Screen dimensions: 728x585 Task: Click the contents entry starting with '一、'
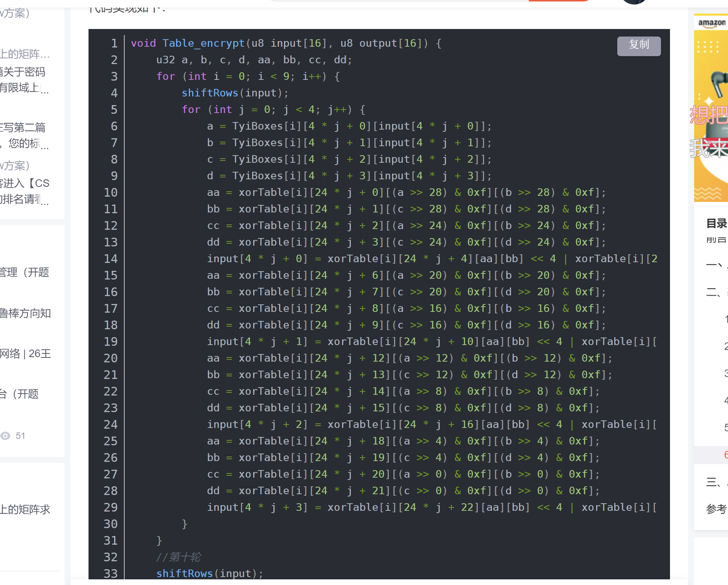[x=716, y=265]
